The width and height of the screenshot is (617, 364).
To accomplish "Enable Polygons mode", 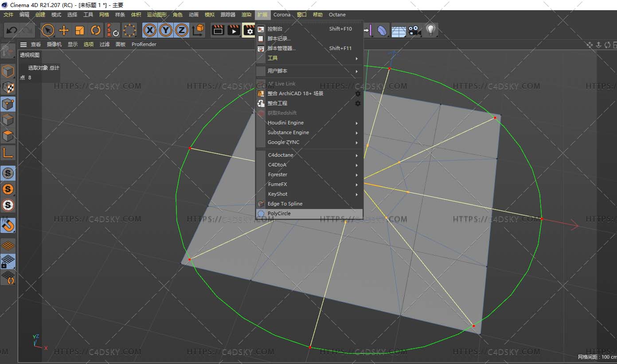I will (x=8, y=136).
